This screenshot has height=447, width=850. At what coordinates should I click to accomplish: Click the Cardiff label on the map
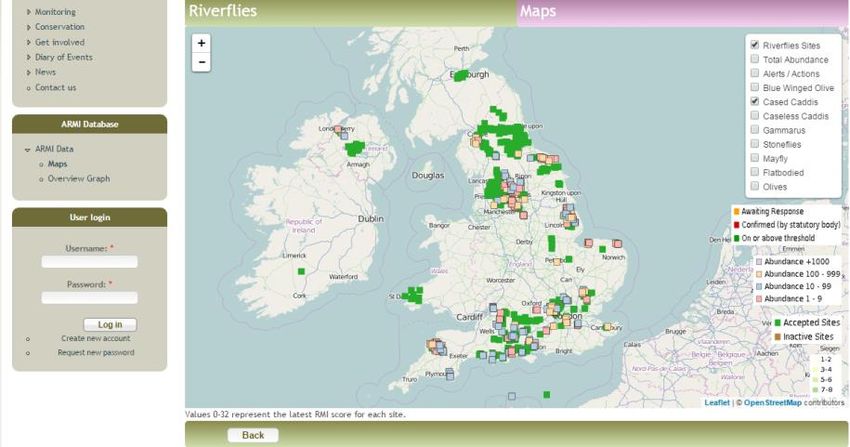(469, 317)
